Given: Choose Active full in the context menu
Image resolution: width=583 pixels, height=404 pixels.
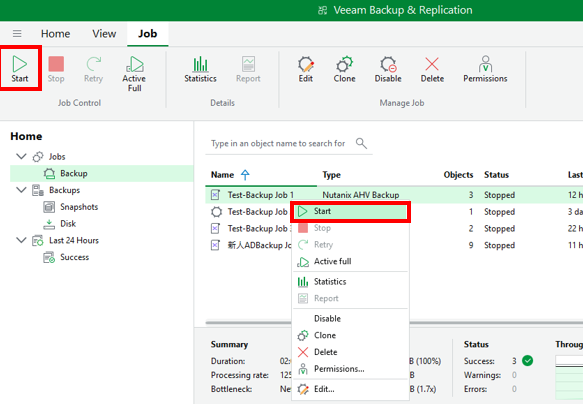Looking at the screenshot, I should pyautogui.click(x=351, y=261).
